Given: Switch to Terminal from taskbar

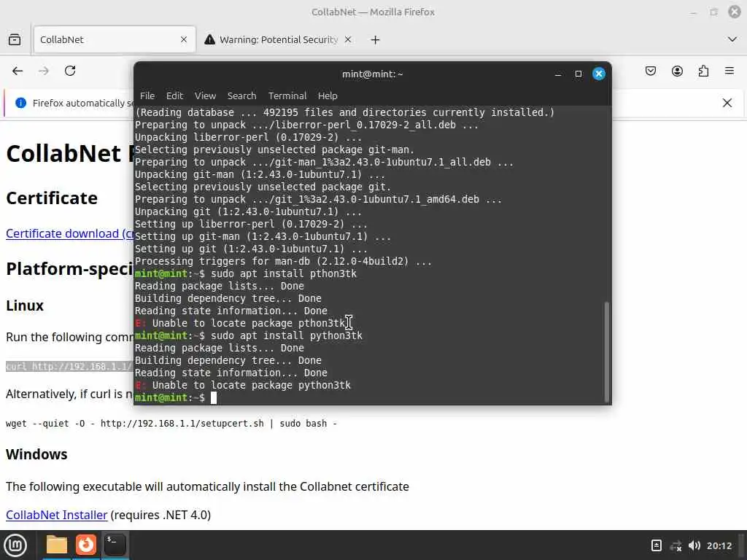Looking at the screenshot, I should [x=115, y=545].
